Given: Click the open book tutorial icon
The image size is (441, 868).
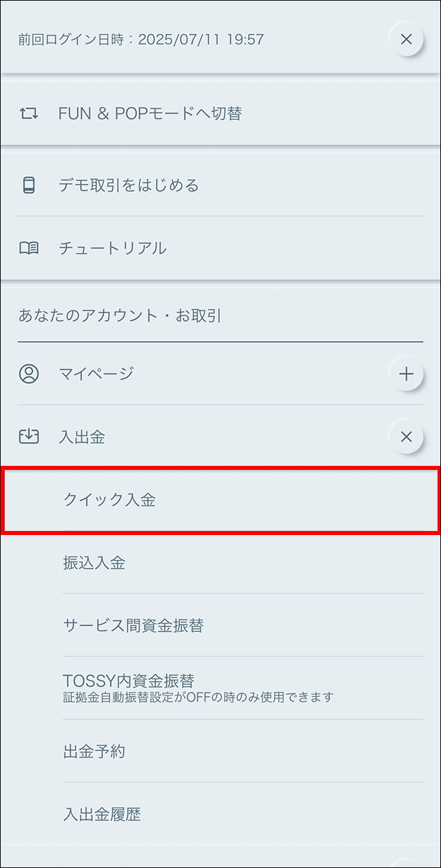Looking at the screenshot, I should tap(28, 248).
